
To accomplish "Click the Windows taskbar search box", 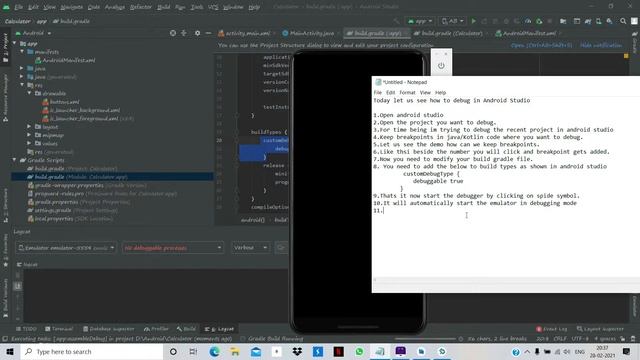I will click(91, 351).
